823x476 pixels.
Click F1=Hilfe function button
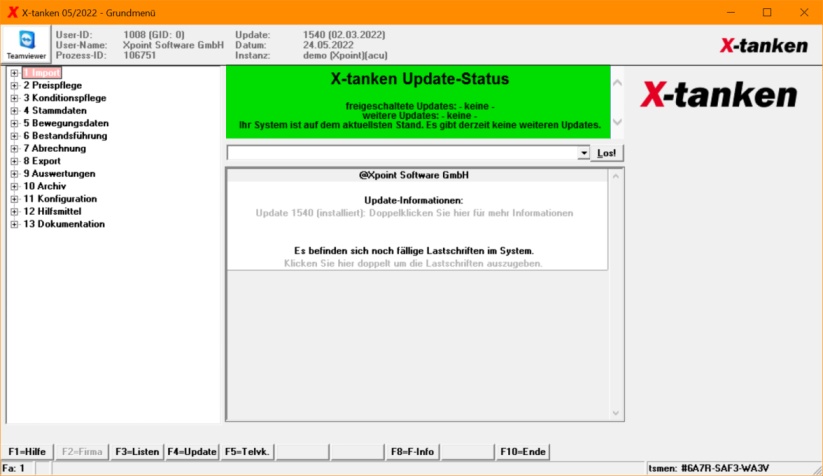click(27, 452)
